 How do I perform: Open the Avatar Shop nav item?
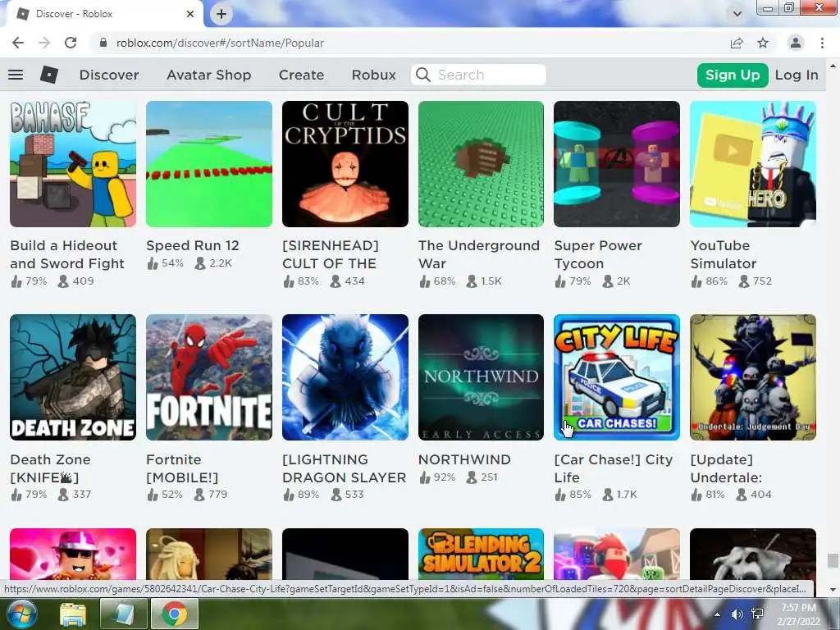pyautogui.click(x=209, y=75)
